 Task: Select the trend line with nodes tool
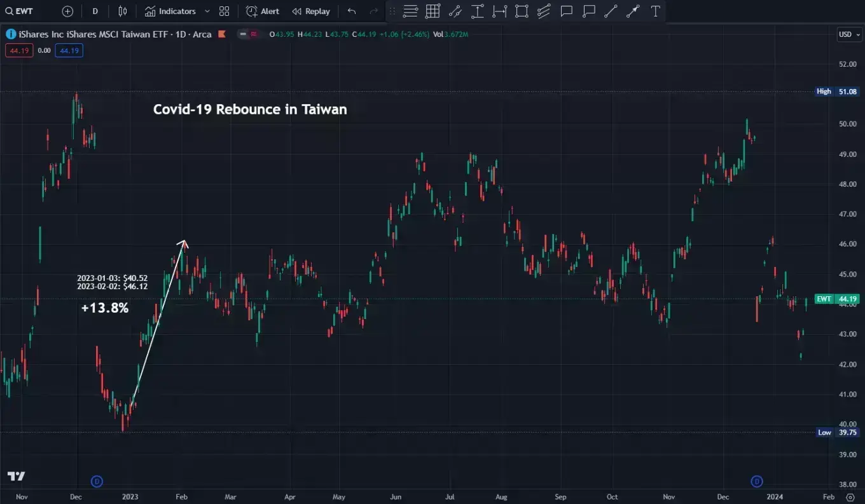pos(455,11)
